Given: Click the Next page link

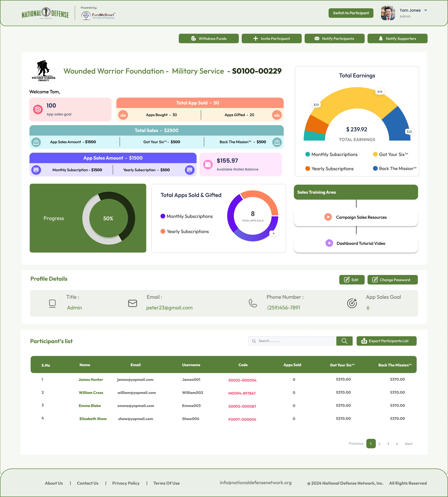Looking at the screenshot, I should [409, 444].
